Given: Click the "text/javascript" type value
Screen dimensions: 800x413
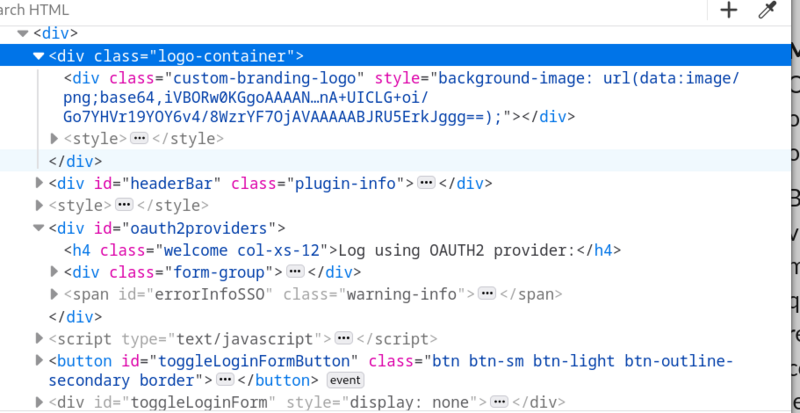Looking at the screenshot, I should pyautogui.click(x=244, y=338).
